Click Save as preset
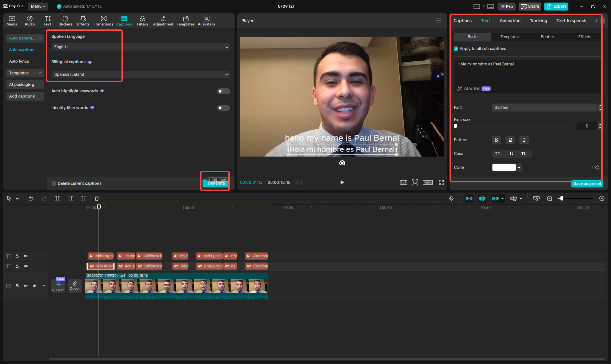This screenshot has width=611, height=364. pyautogui.click(x=587, y=184)
